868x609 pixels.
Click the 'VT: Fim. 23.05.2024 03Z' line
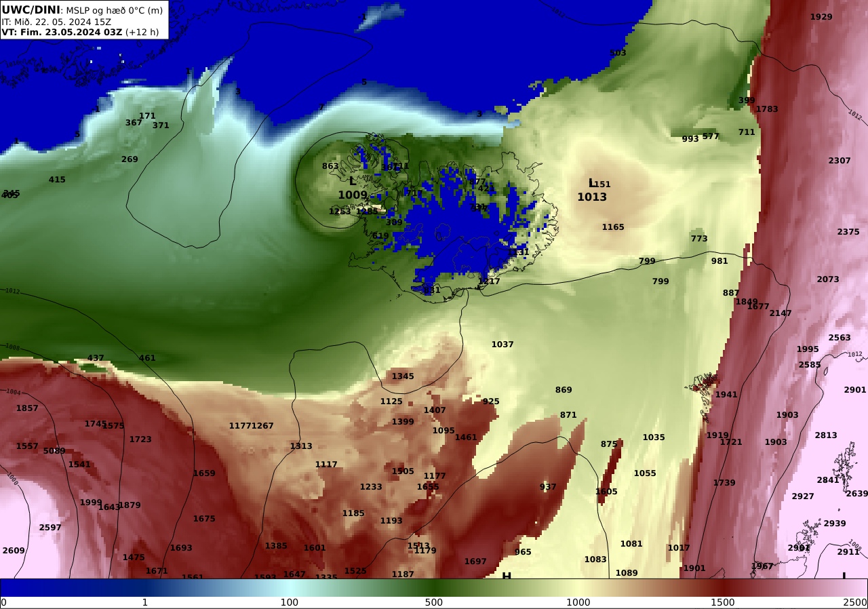click(x=62, y=32)
